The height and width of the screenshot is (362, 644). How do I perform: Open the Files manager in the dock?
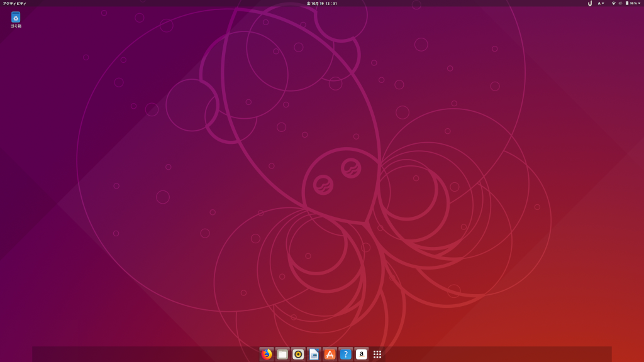(x=282, y=354)
